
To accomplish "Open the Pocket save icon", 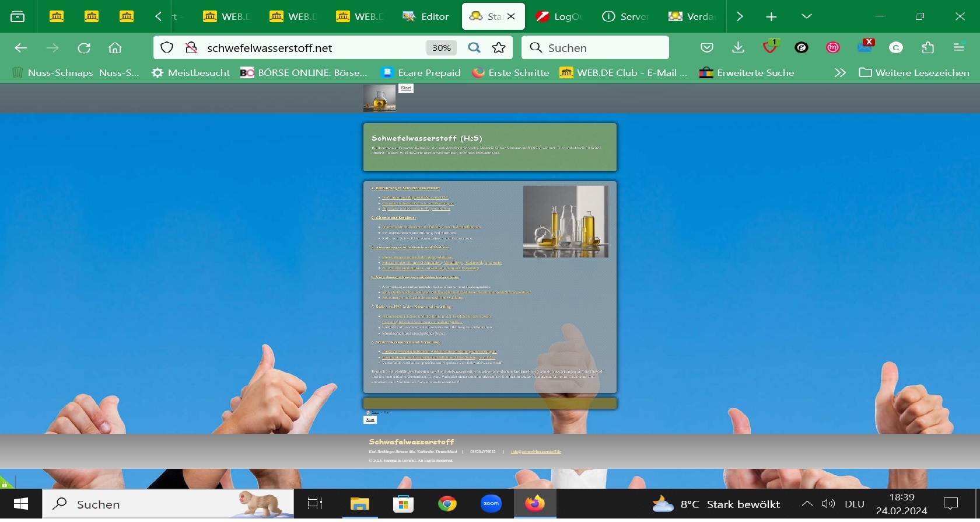I will tap(707, 48).
